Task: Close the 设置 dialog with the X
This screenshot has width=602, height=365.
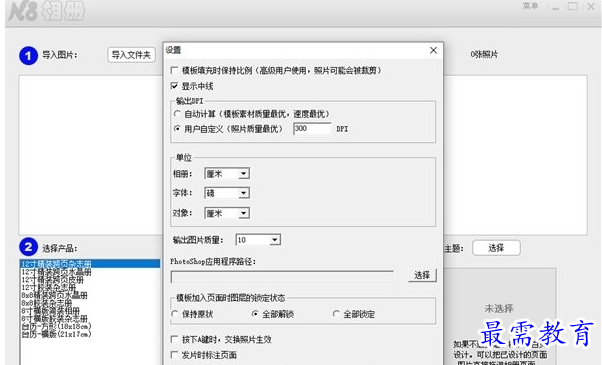Action: (433, 50)
